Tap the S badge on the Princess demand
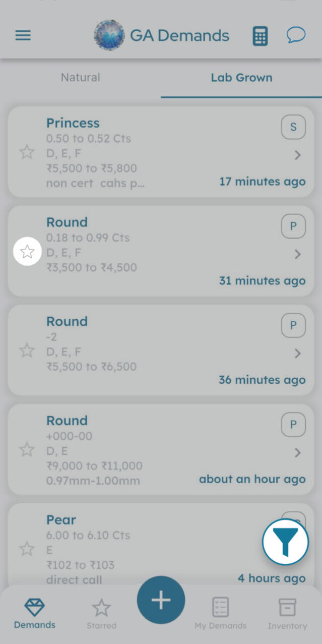The height and width of the screenshot is (644, 322). 293,127
